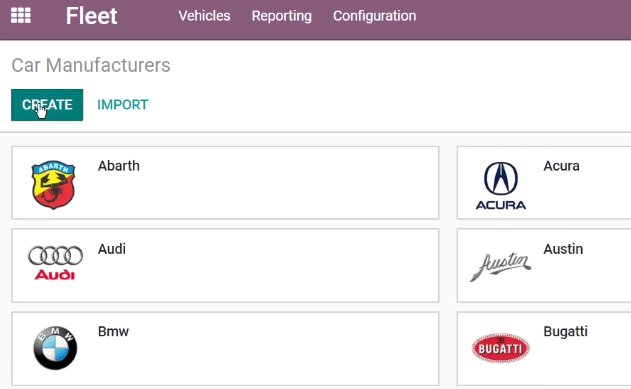Select the Austin manufacturer name
Viewport: 631px width, 389px height.
563,249
